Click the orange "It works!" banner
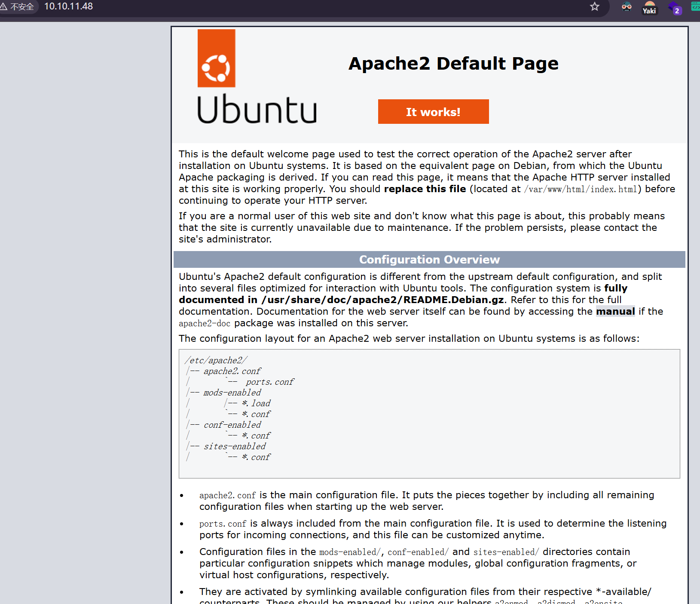This screenshot has height=604, width=700. (x=433, y=112)
